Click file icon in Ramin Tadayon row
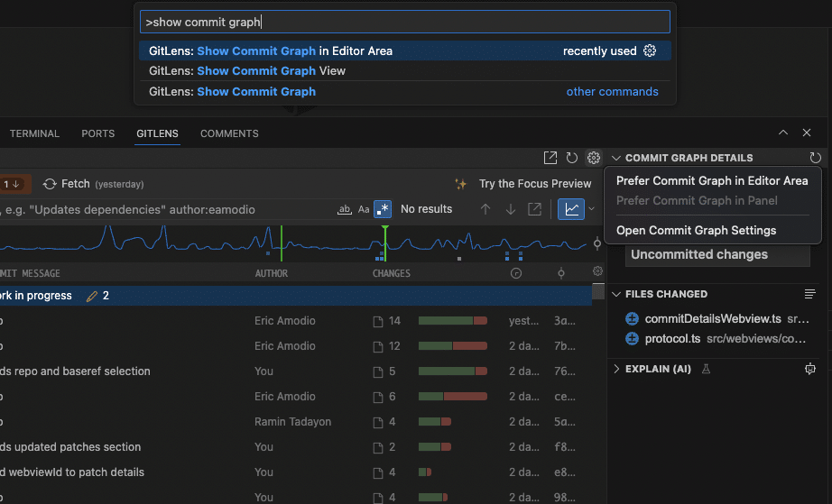The height and width of the screenshot is (504, 832). (x=378, y=422)
